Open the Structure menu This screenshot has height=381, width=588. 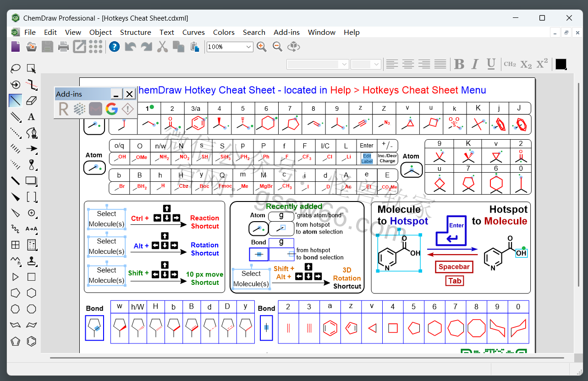[135, 32]
